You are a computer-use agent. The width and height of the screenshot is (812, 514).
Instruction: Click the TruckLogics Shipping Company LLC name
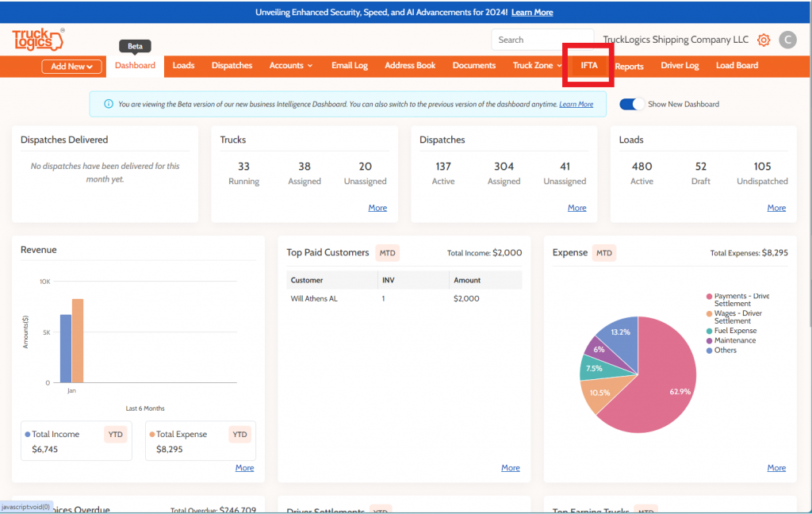click(x=676, y=40)
